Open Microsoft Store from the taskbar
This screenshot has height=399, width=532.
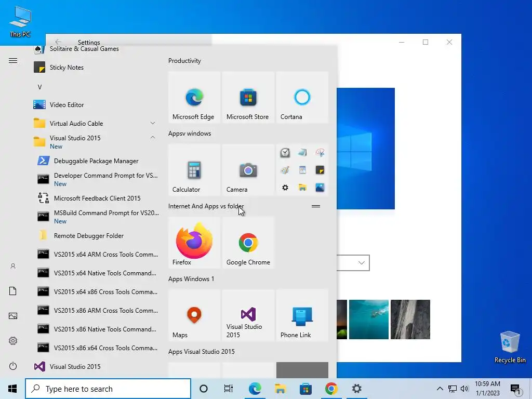(x=305, y=389)
